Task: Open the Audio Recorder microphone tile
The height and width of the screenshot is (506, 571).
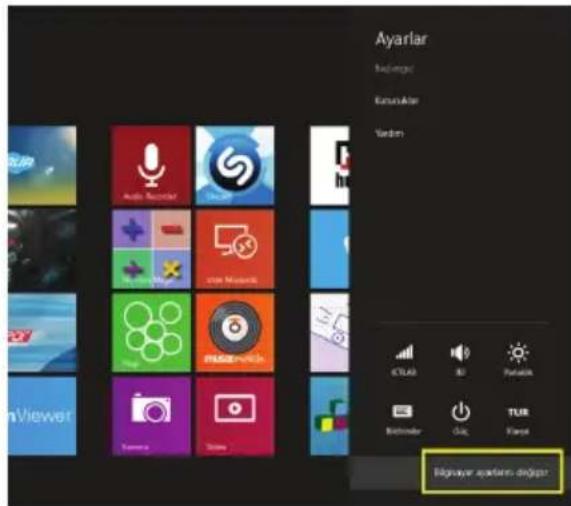Action: tap(151, 166)
